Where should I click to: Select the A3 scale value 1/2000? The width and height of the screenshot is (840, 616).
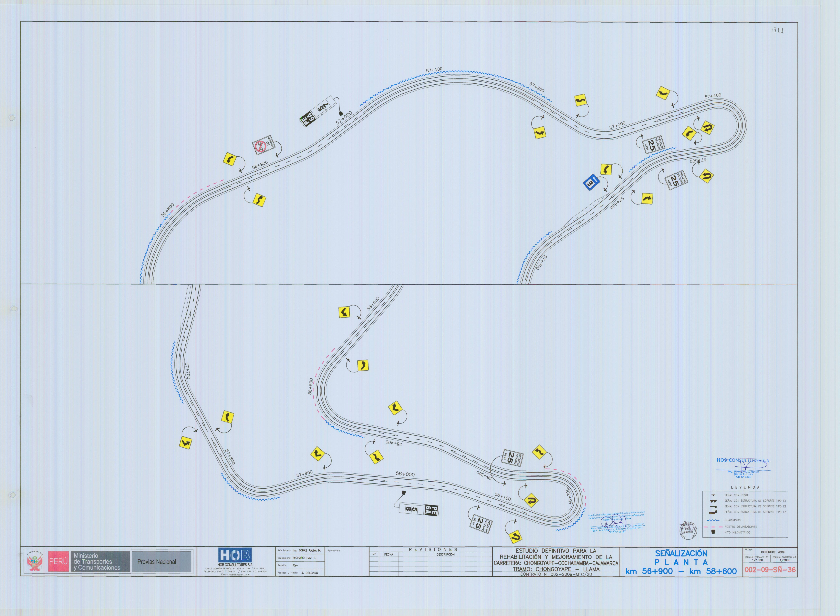(x=785, y=560)
